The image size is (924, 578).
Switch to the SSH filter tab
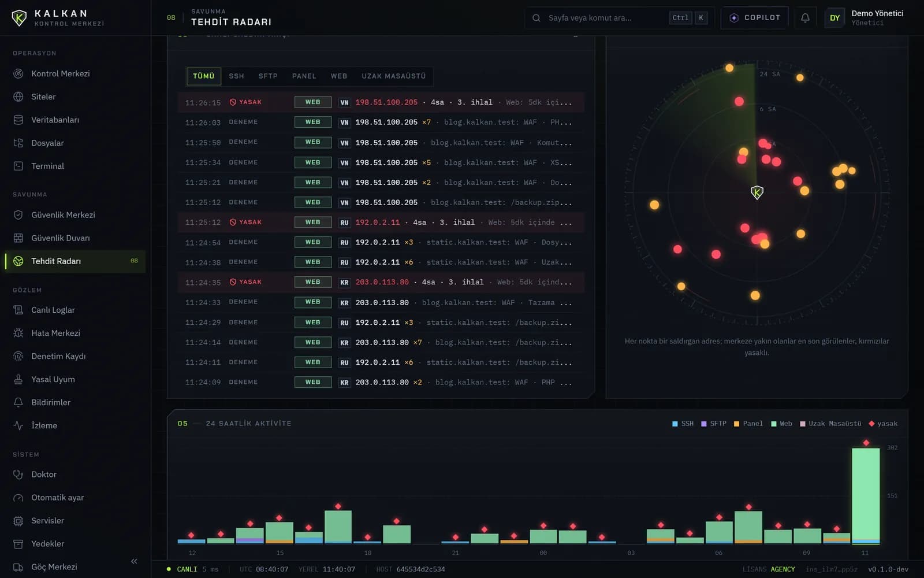click(x=236, y=76)
